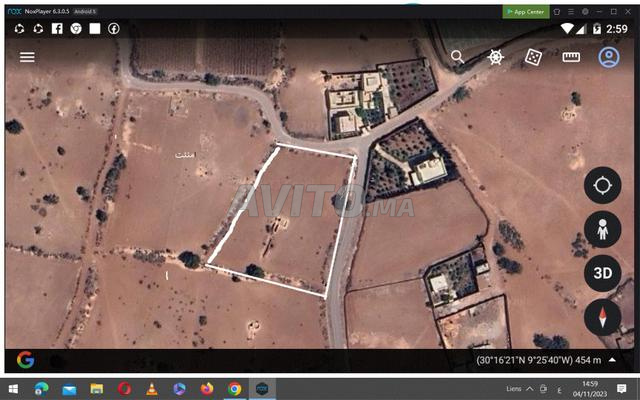Click the compass to reset north

pyautogui.click(x=602, y=317)
